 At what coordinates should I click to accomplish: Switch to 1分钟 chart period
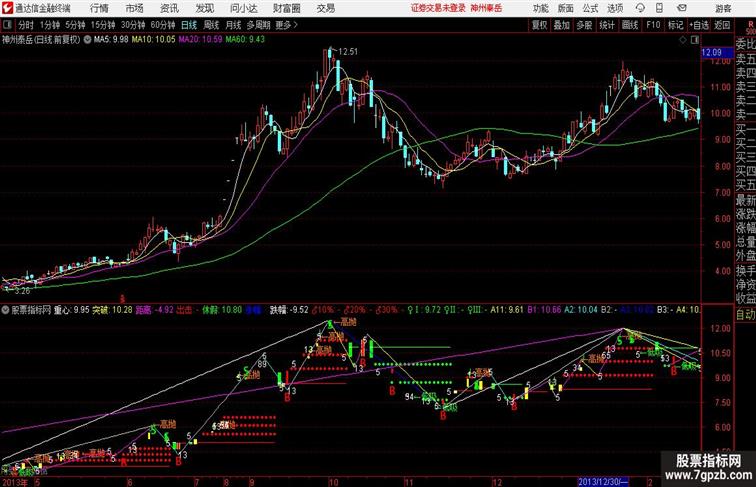(x=50, y=25)
